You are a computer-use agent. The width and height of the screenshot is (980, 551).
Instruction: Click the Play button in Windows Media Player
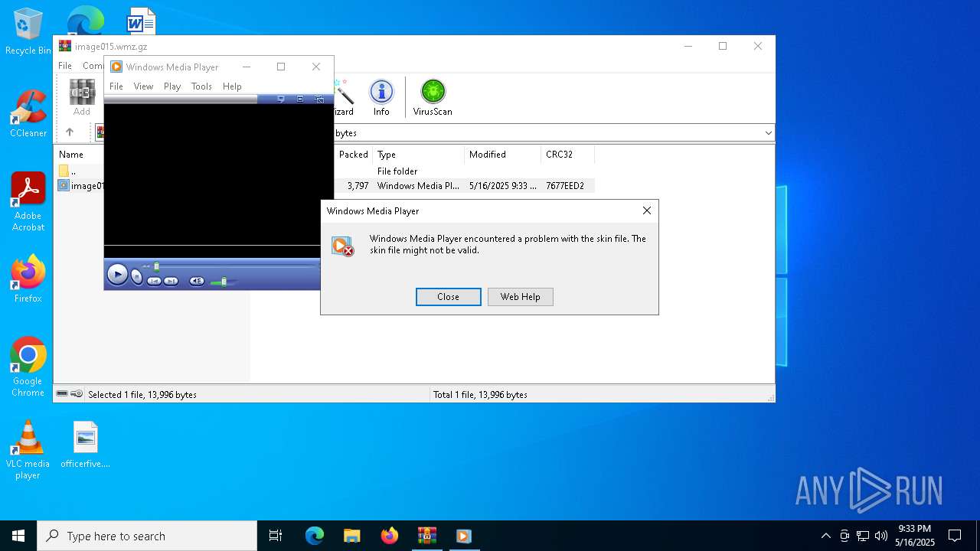click(117, 274)
